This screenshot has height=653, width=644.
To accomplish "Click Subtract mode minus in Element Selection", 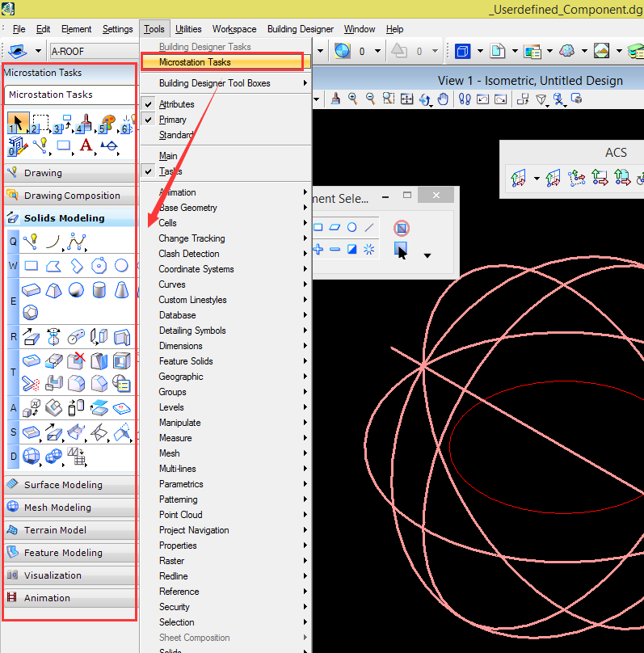I will pos(335,250).
